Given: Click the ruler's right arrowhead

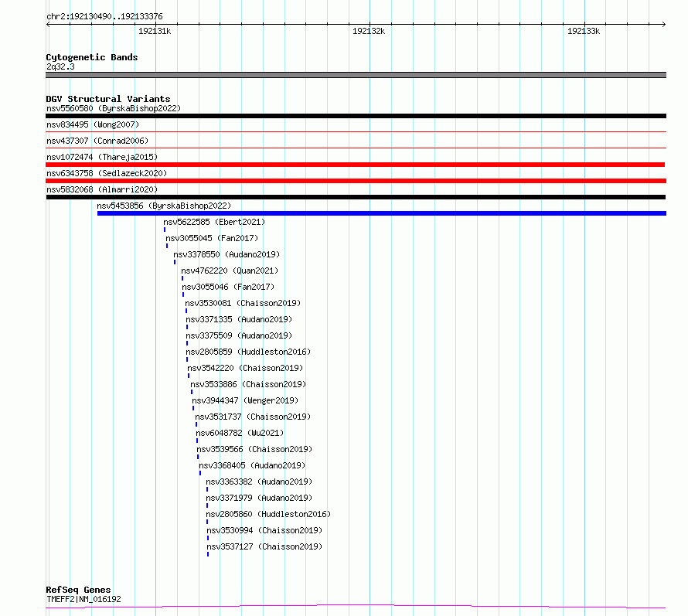Looking at the screenshot, I should coord(664,24).
